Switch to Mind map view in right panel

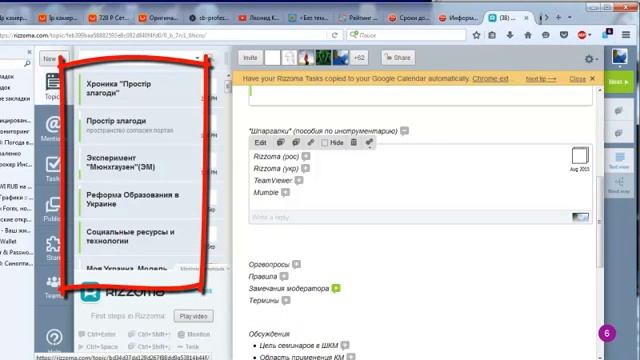pyautogui.click(x=619, y=185)
